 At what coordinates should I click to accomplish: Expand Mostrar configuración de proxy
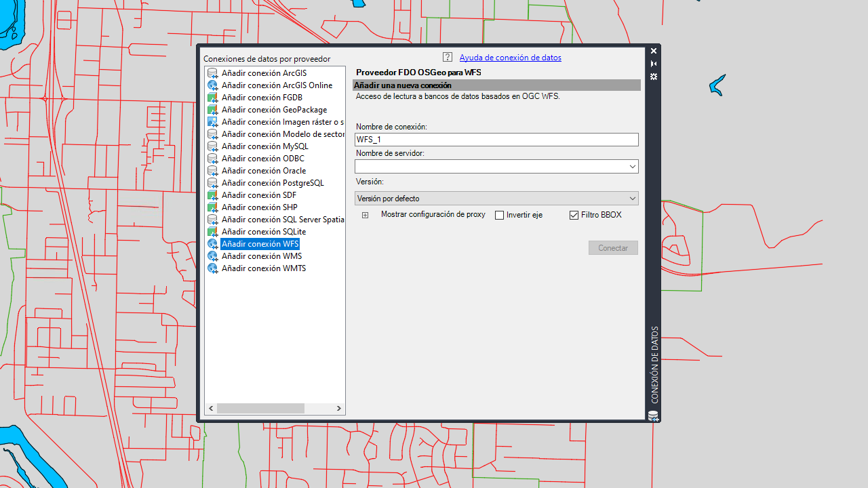pyautogui.click(x=365, y=215)
